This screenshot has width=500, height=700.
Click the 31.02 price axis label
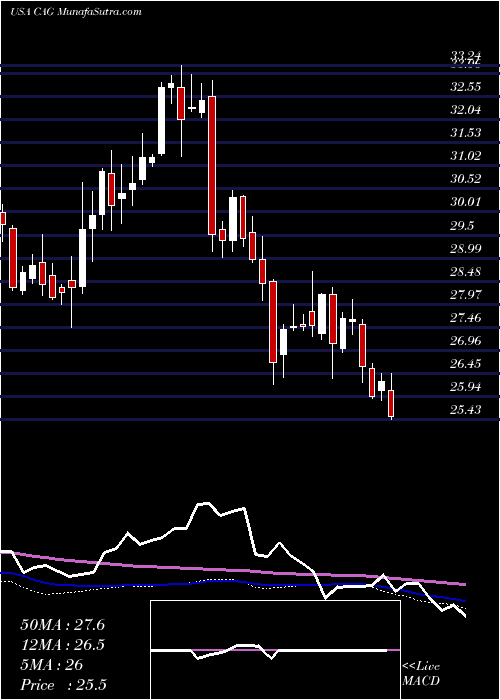pyautogui.click(x=466, y=156)
